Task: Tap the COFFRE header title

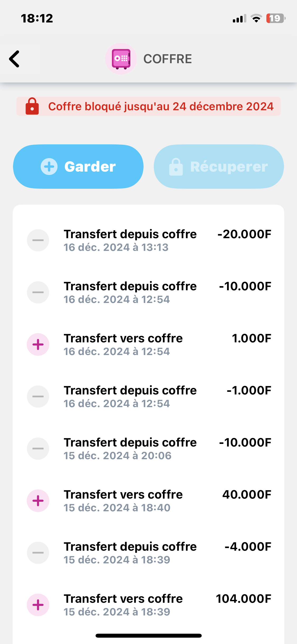Action: click(167, 59)
